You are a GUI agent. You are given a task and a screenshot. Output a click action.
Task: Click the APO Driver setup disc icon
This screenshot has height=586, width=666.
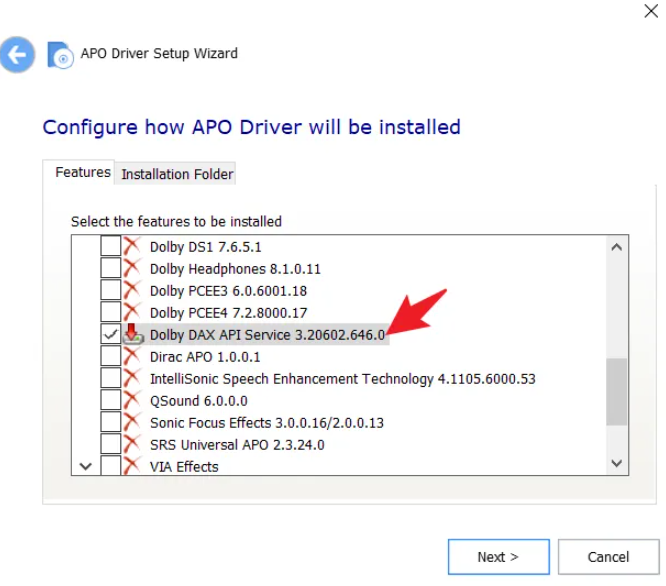coord(60,55)
